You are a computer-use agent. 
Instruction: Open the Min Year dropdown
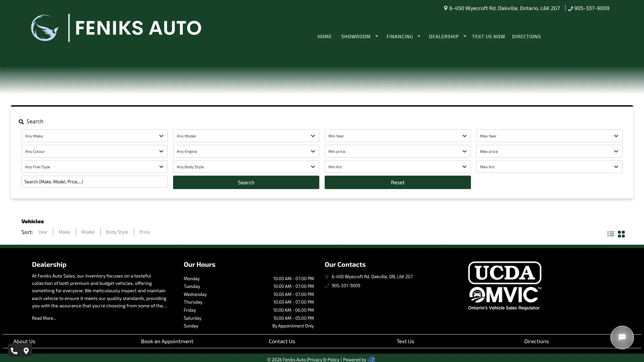[x=398, y=136]
